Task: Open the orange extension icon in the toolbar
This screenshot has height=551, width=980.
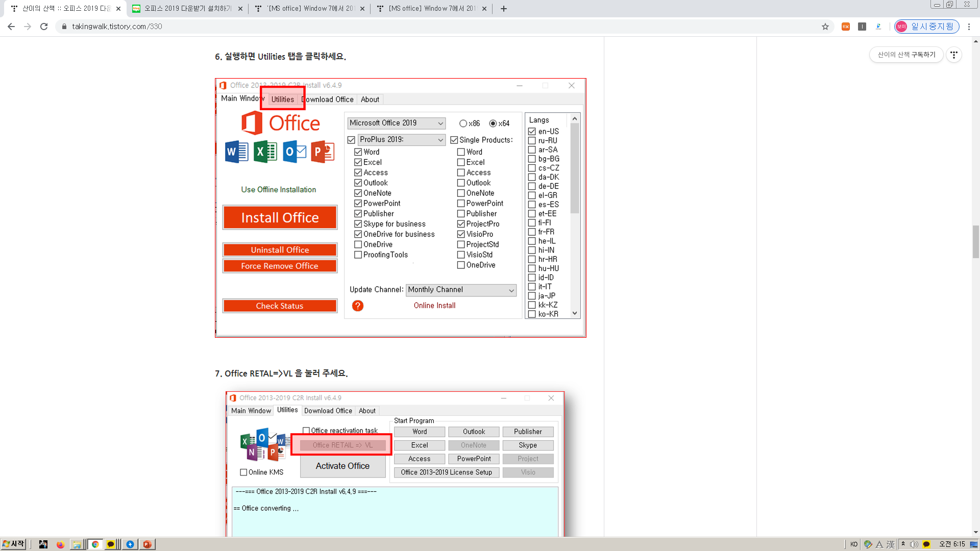Action: coord(846,27)
